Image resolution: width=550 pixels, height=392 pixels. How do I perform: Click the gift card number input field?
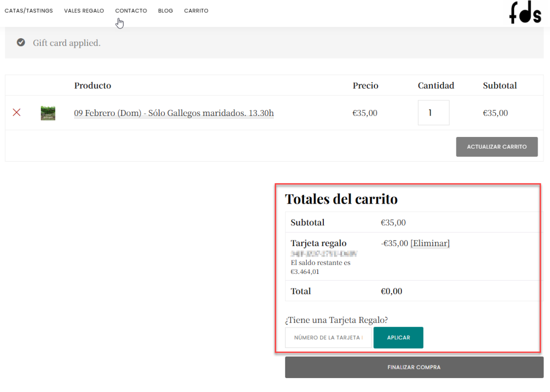[x=328, y=338]
